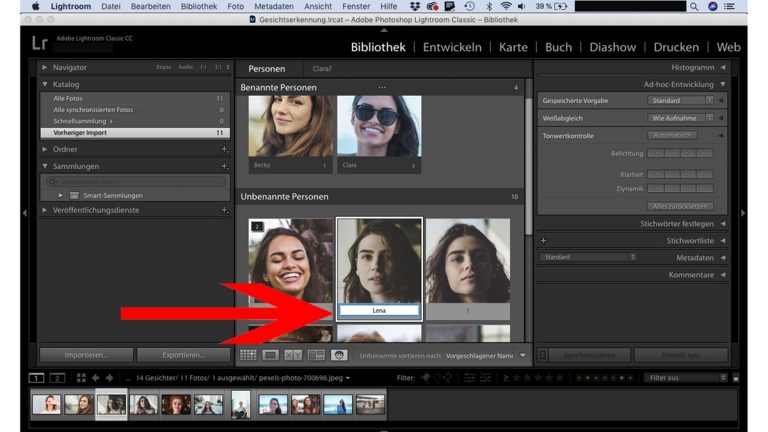
Task: Open the Apple menu
Action: (36, 6)
